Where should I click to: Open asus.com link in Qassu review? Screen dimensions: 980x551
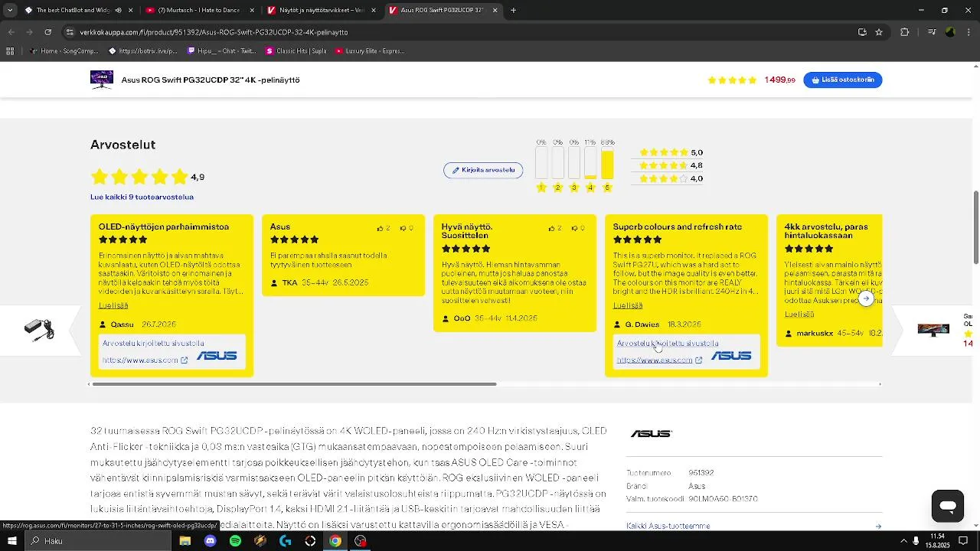(x=145, y=360)
